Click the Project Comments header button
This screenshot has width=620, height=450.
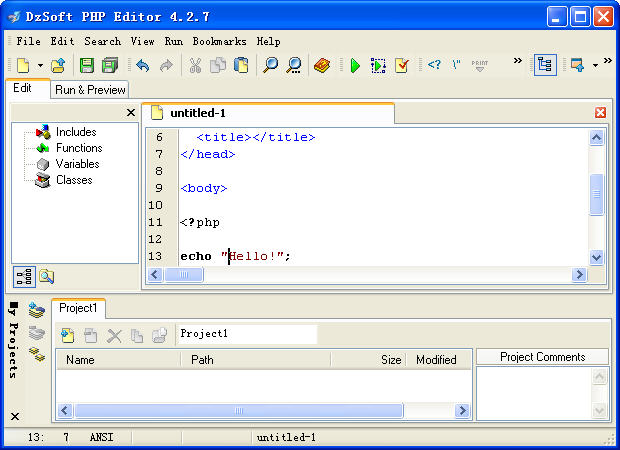click(542, 357)
